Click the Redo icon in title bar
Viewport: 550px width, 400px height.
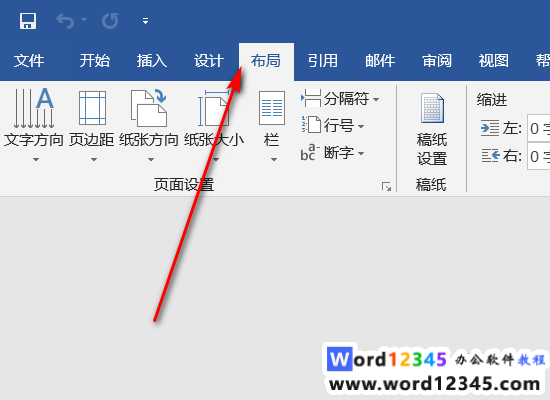pos(110,21)
